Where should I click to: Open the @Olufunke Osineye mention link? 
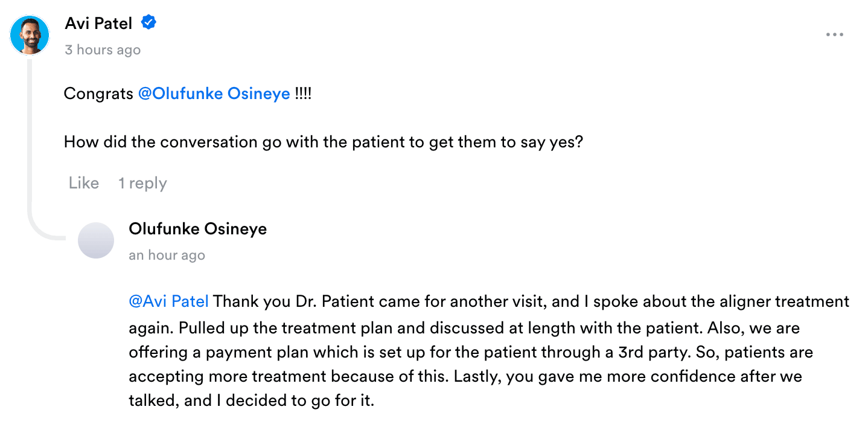[x=214, y=94]
